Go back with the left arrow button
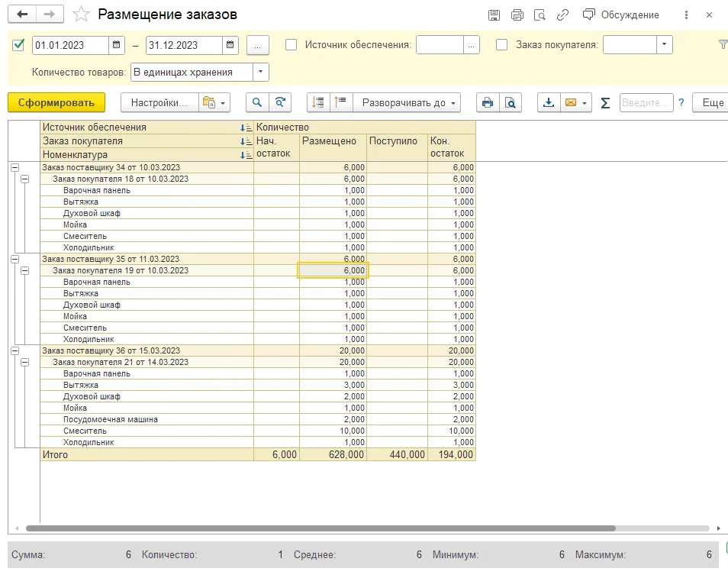728x578 pixels. pos(22,15)
